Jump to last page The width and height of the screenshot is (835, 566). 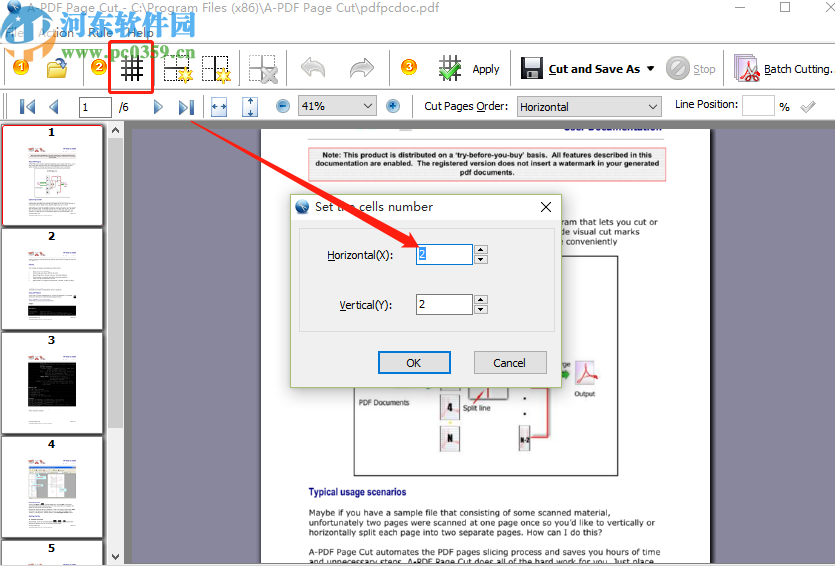[186, 107]
